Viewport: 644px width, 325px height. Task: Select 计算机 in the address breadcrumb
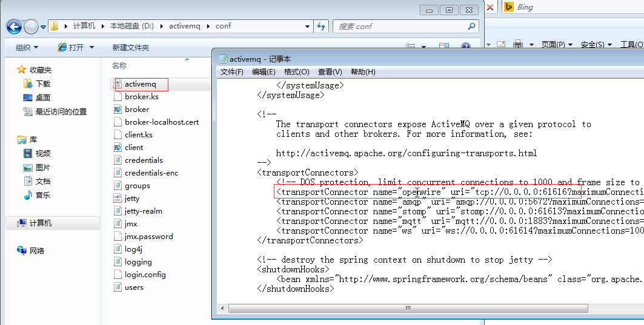click(84, 26)
